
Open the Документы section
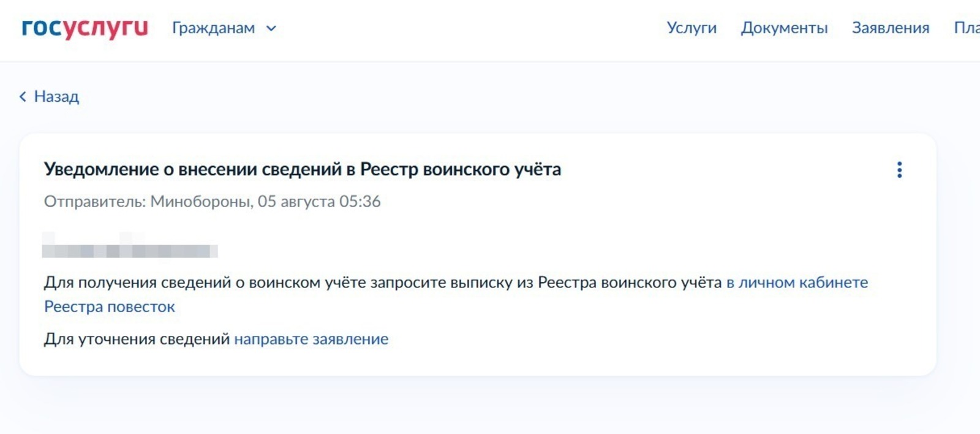click(785, 28)
